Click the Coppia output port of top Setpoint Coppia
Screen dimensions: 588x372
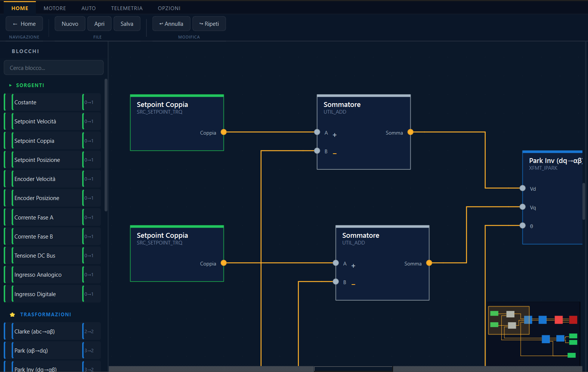[224, 132]
